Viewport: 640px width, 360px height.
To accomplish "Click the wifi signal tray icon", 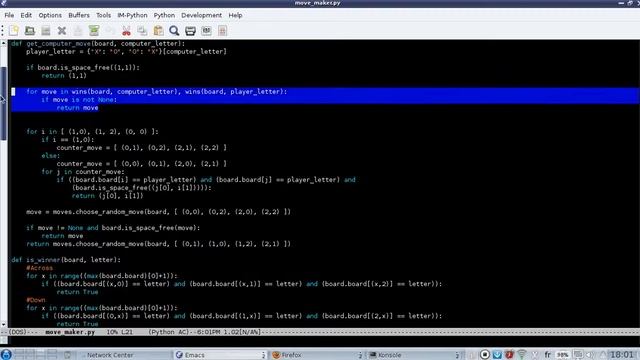I will [x=522, y=354].
